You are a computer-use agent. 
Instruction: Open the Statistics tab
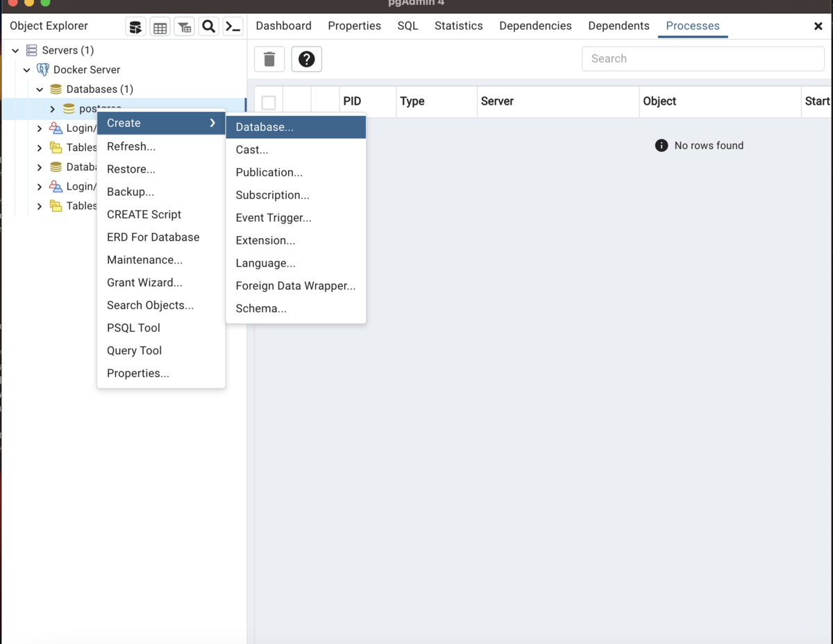pyautogui.click(x=458, y=26)
